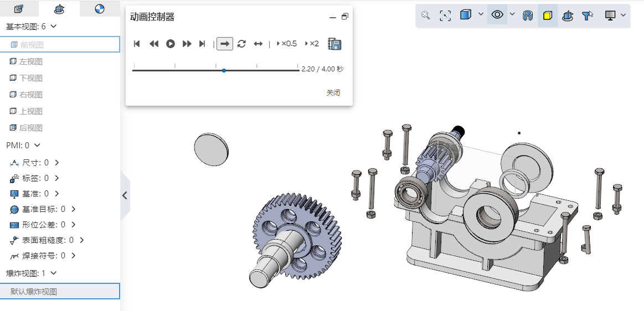Click the 形位公差 tolerance icon
This screenshot has width=644, height=311.
[x=14, y=225]
